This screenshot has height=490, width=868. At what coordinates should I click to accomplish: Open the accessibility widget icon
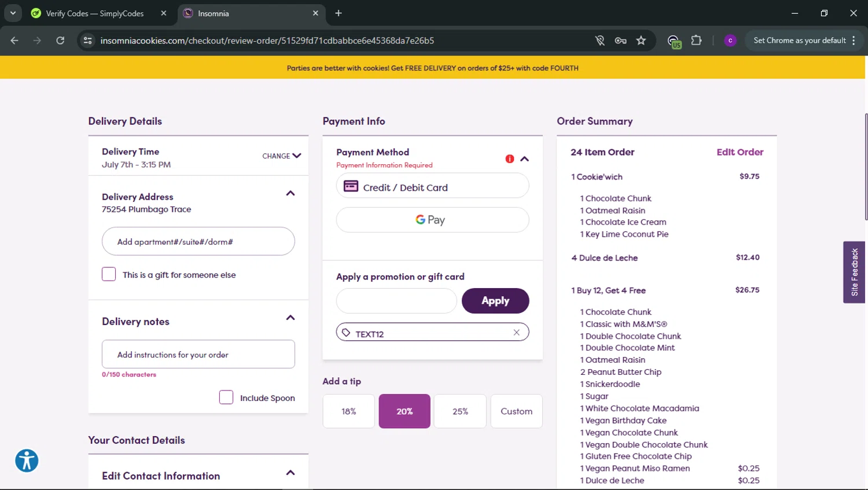pos(27,460)
